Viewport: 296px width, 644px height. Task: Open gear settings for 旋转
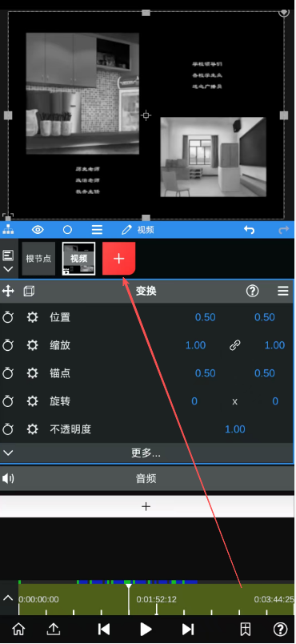(32, 400)
